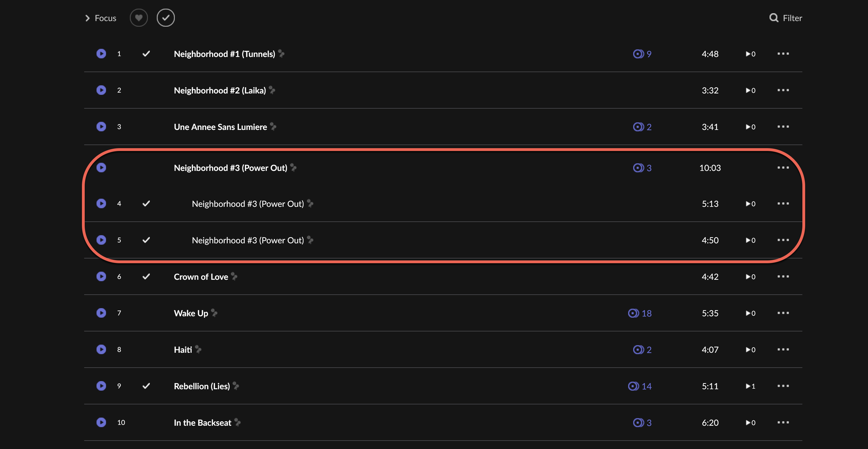Open lyrics icon beside Haiti title
868x449 pixels.
click(x=198, y=349)
